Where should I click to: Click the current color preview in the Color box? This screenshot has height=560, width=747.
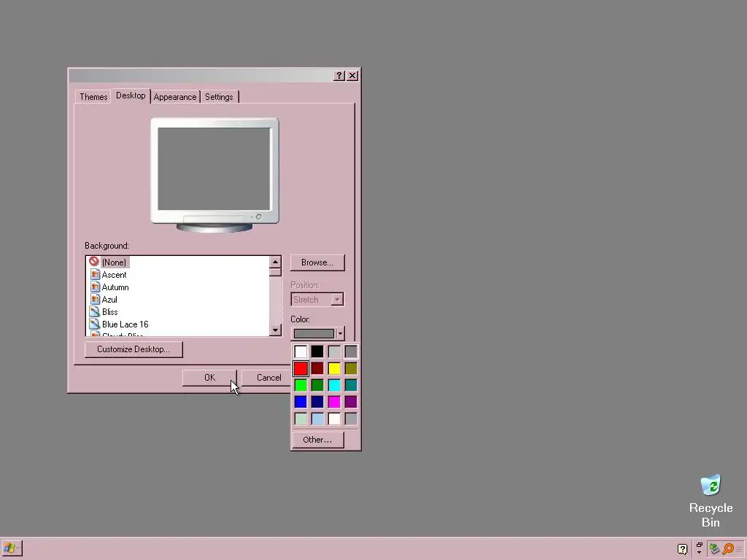point(314,333)
